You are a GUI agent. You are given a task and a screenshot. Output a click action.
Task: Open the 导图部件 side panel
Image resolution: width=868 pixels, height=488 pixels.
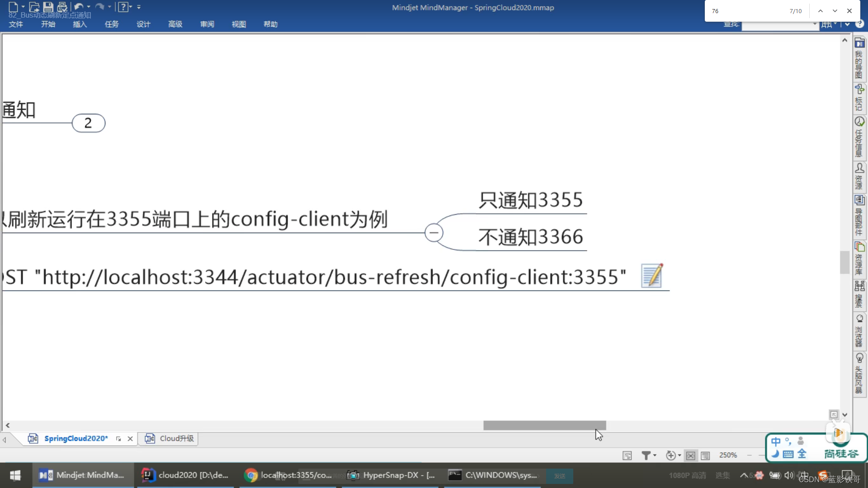click(859, 216)
